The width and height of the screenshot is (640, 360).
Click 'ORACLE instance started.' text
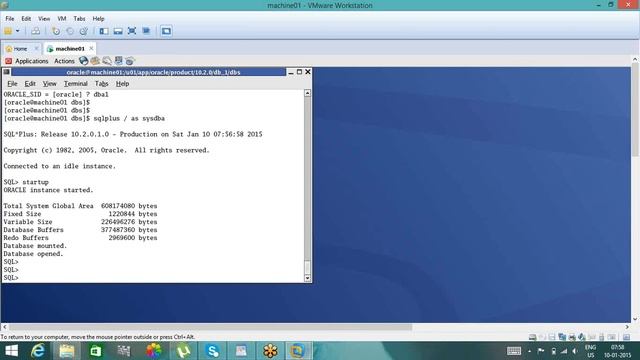coord(48,190)
